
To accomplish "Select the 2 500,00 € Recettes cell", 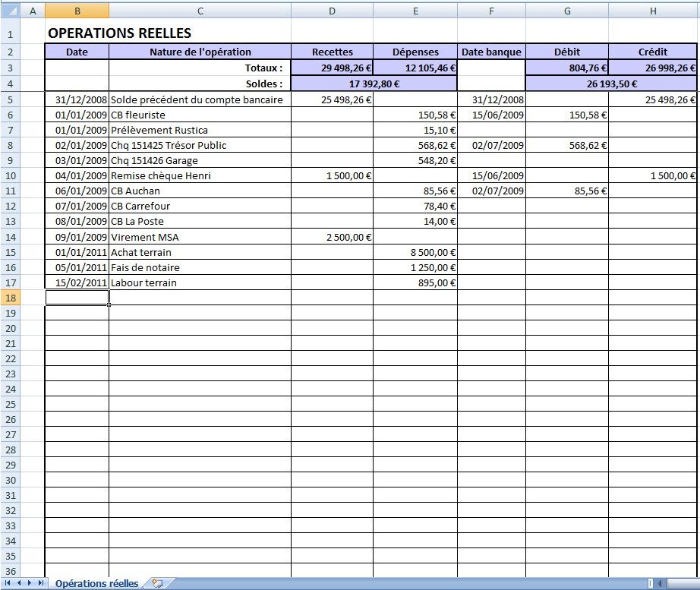I will (x=332, y=237).
